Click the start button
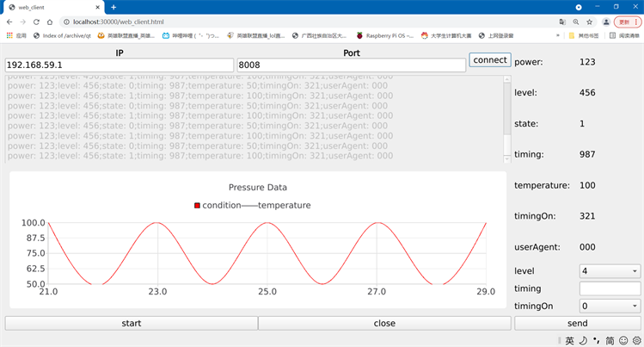Image resolution: width=644 pixels, height=347 pixels. point(131,323)
